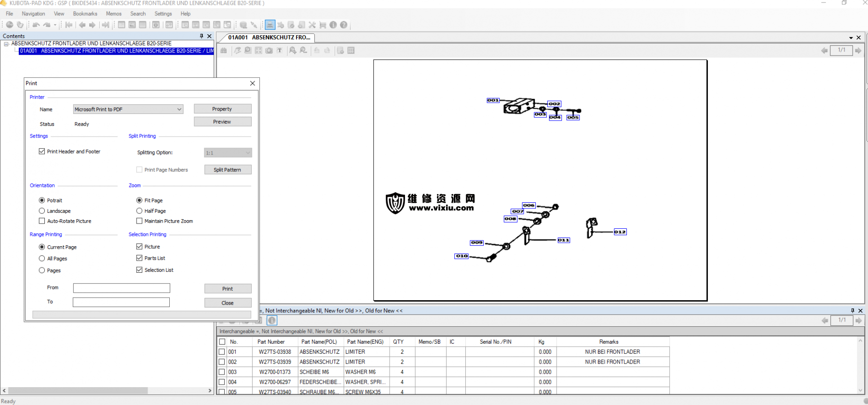Open the Navigation menu

click(33, 14)
